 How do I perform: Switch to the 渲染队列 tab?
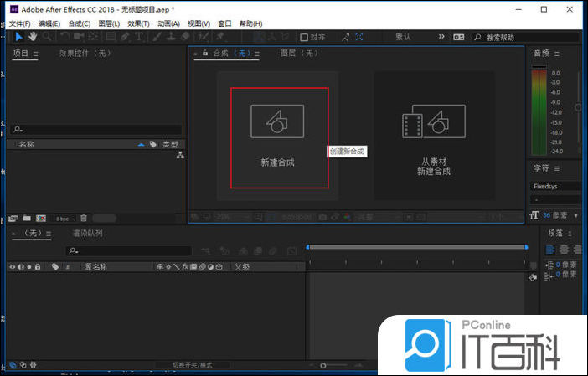pos(88,234)
